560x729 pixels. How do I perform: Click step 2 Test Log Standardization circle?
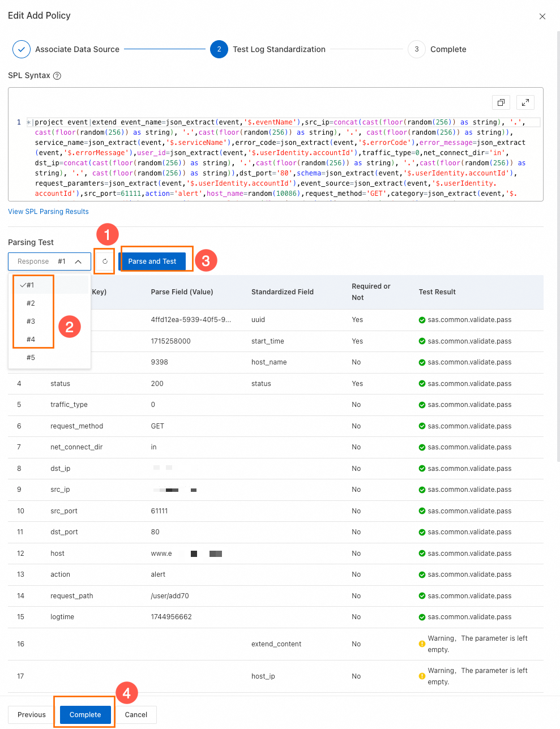[x=219, y=49]
